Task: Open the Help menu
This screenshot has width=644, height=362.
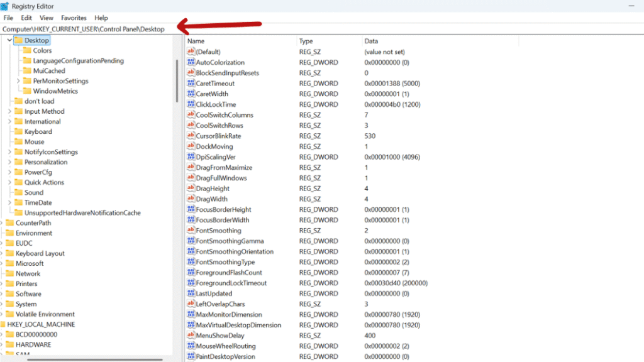Action: (x=101, y=18)
